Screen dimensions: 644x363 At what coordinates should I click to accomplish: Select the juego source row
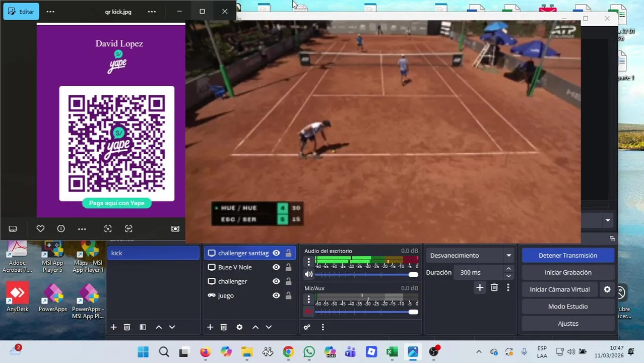point(250,295)
